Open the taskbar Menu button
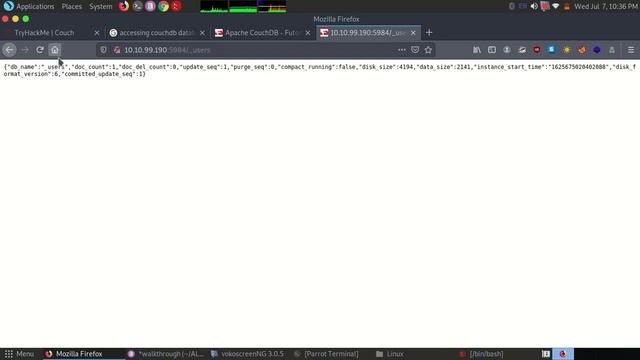Screen dimensions: 640x360 (19, 354)
